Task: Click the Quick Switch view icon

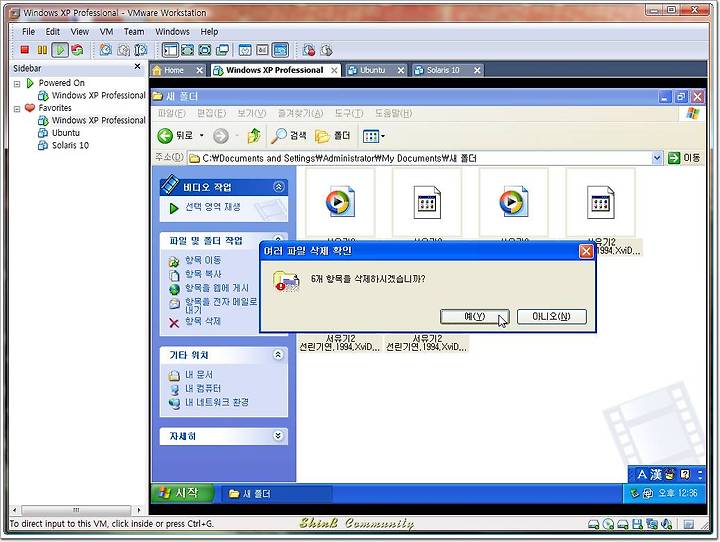Action: tap(187, 50)
